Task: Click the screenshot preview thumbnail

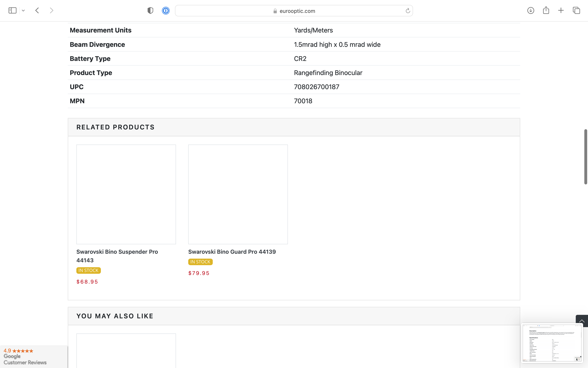Action: click(552, 343)
